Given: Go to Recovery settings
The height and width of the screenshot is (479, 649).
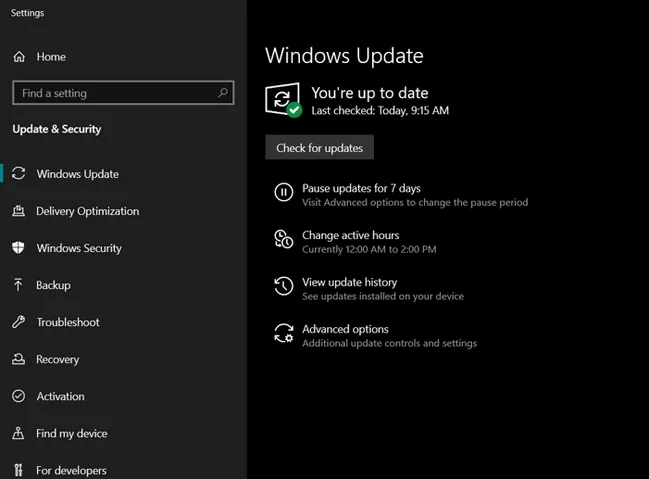Looking at the screenshot, I should 58,359.
